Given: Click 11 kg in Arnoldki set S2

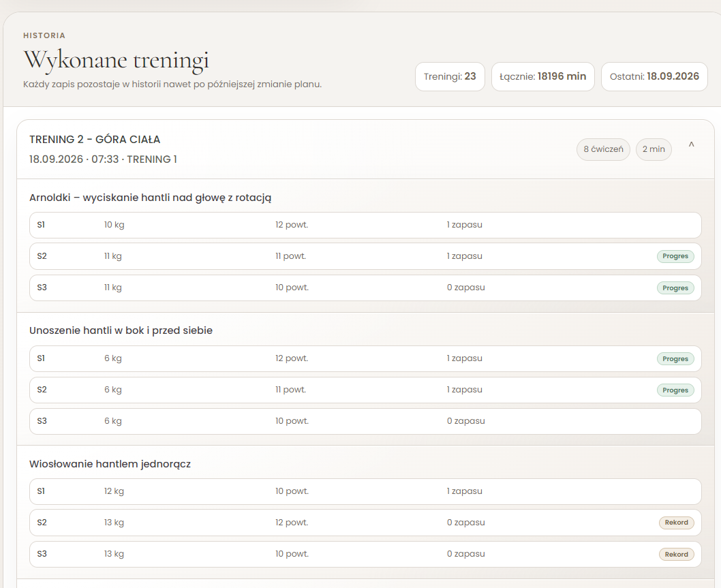Looking at the screenshot, I should (x=113, y=256).
